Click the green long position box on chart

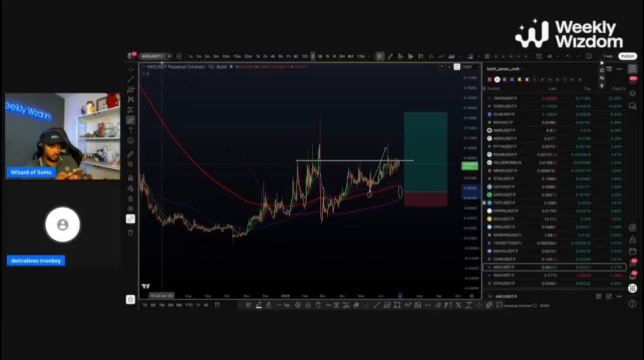(426, 152)
